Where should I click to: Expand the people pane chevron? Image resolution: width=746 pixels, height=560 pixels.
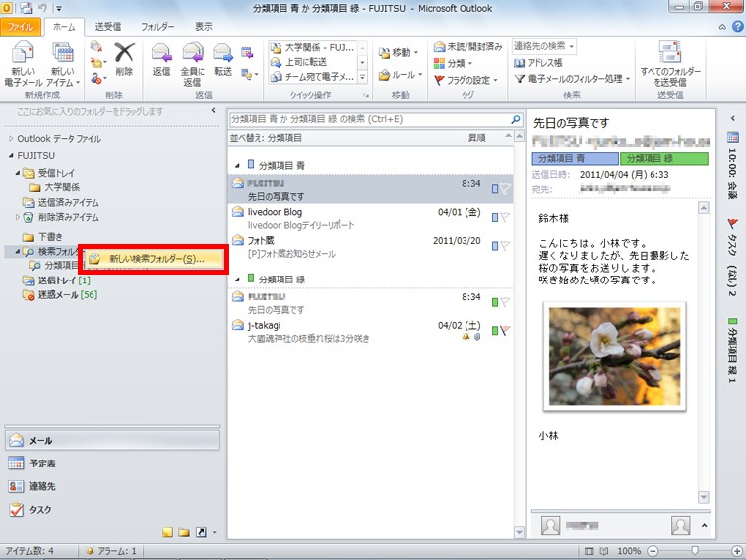coord(704,526)
